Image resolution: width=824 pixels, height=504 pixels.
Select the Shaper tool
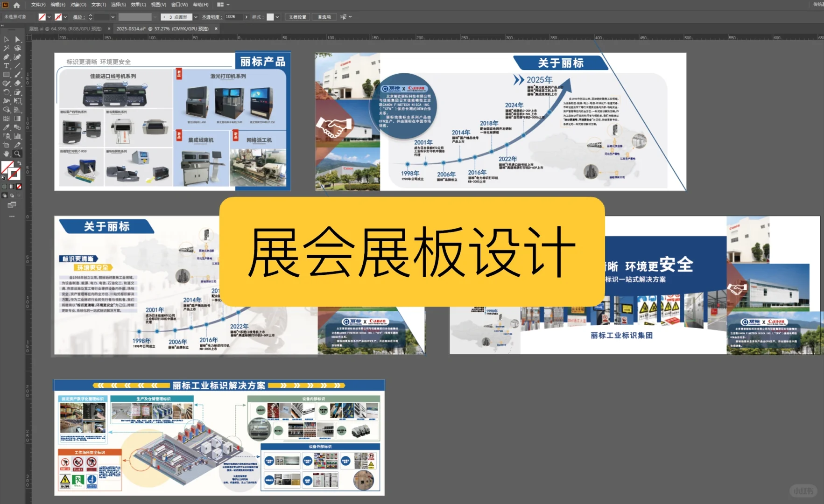[6, 84]
